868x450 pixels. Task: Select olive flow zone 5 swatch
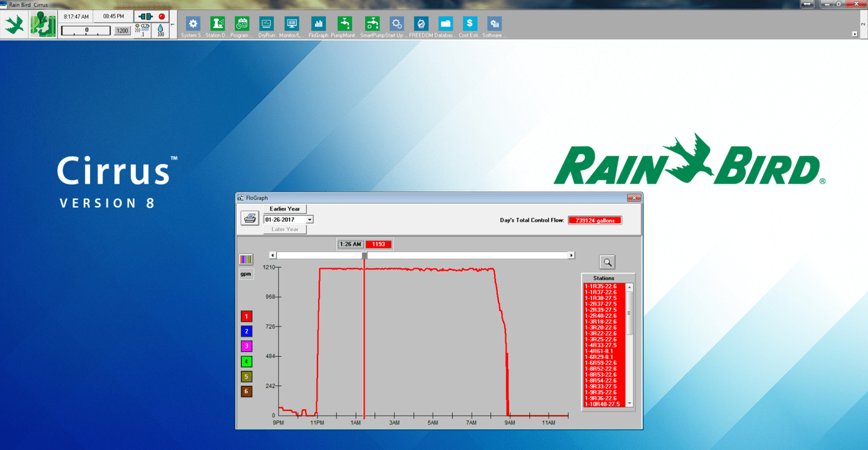[246, 376]
